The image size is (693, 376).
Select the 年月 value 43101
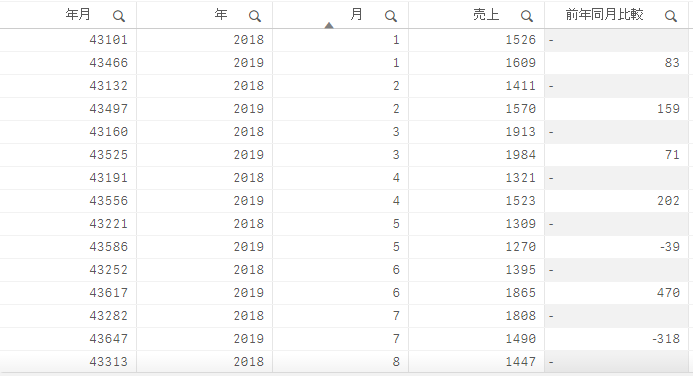tap(108, 40)
